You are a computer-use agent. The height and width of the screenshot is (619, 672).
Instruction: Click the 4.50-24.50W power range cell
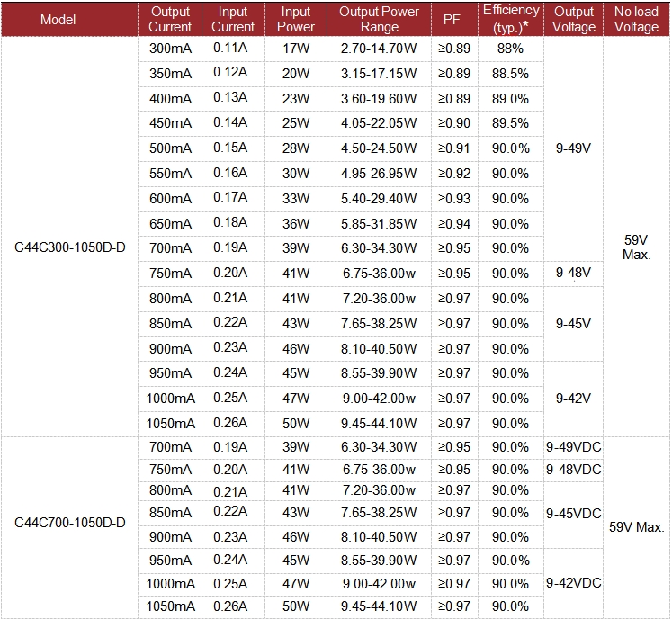coord(379,148)
